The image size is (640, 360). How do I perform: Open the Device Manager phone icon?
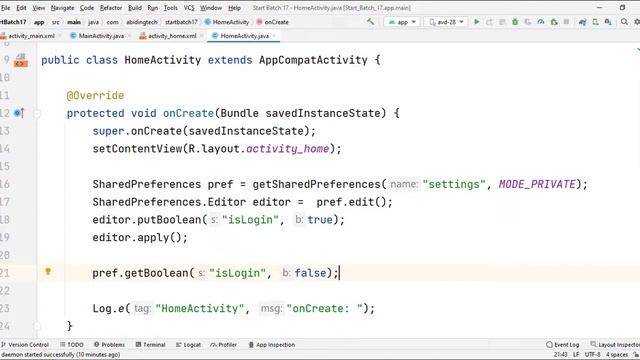pyautogui.click(x=596, y=22)
